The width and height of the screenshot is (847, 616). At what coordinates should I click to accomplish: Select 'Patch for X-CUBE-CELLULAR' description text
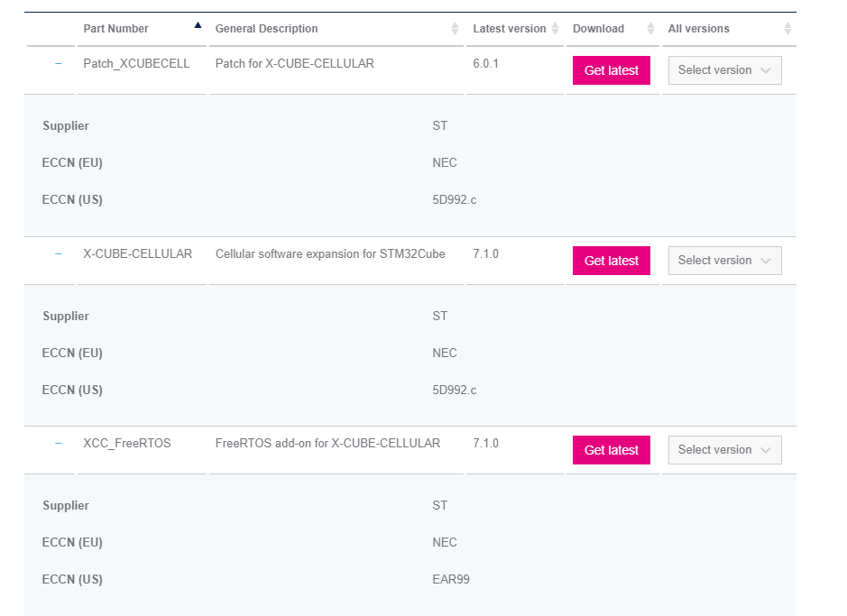[294, 64]
